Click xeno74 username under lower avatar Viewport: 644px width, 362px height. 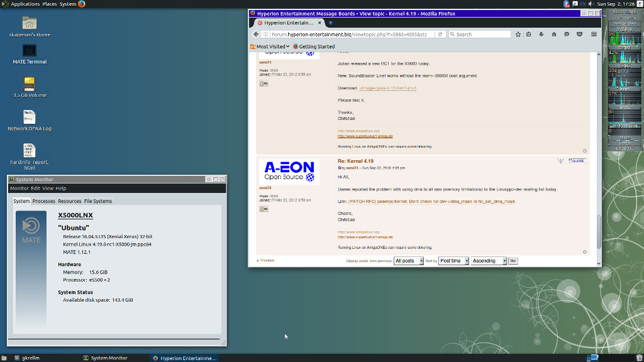coord(265,188)
